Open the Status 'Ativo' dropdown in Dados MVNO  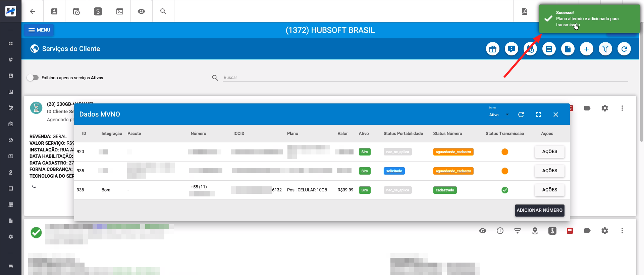[499, 115]
